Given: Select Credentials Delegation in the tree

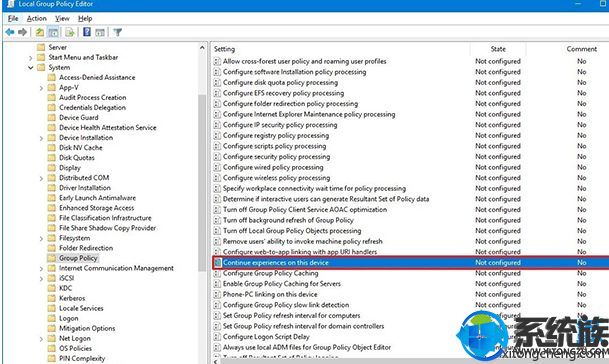Looking at the screenshot, I should pyautogui.click(x=92, y=108).
